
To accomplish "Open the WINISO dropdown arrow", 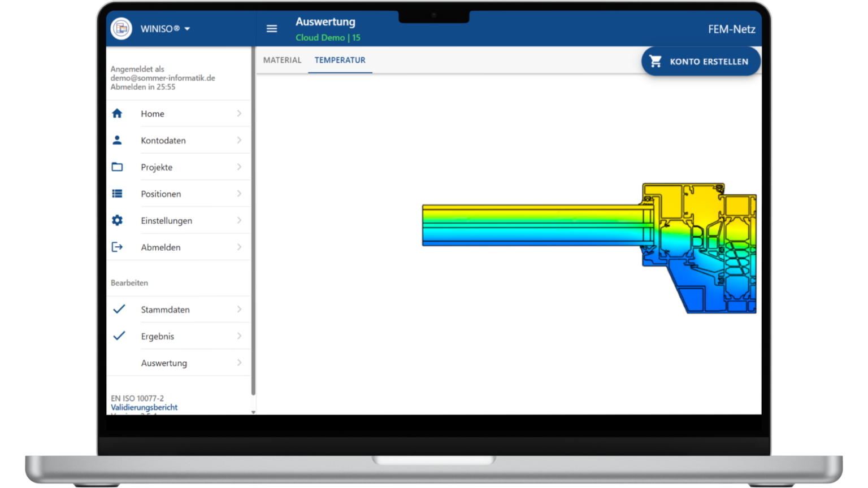I will 187,29.
